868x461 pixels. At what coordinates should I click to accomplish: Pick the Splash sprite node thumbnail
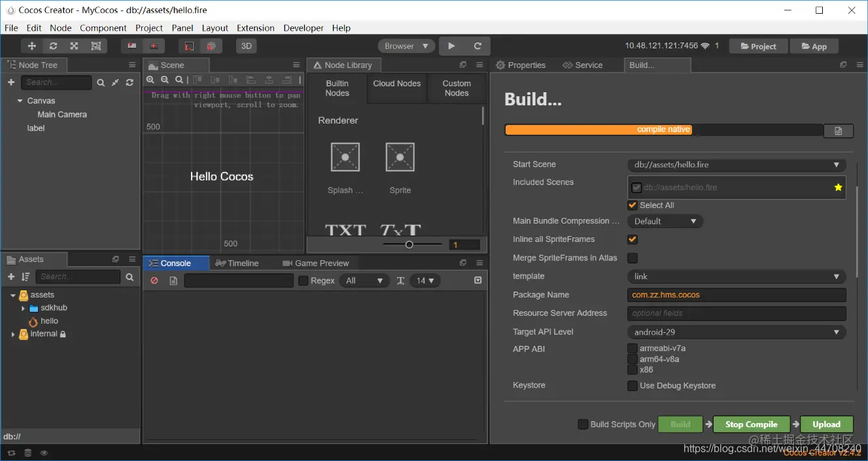(345, 157)
